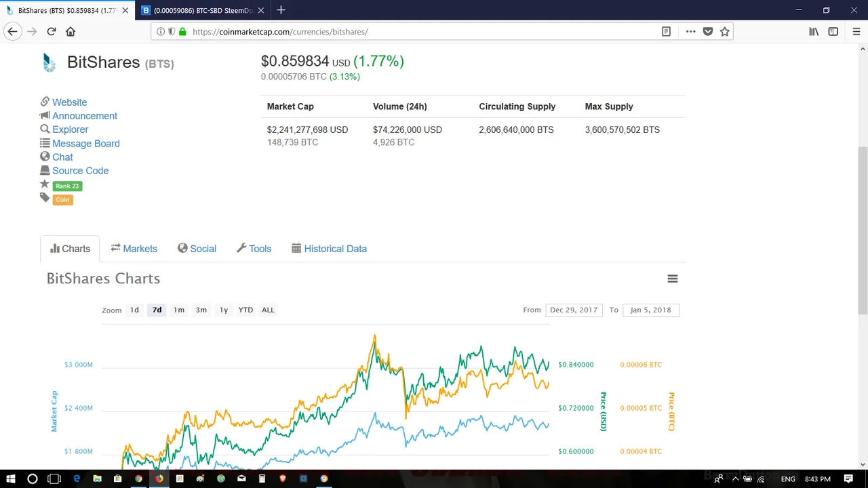The height and width of the screenshot is (488, 868).
Task: Close the BitShares tab
Action: (125, 10)
